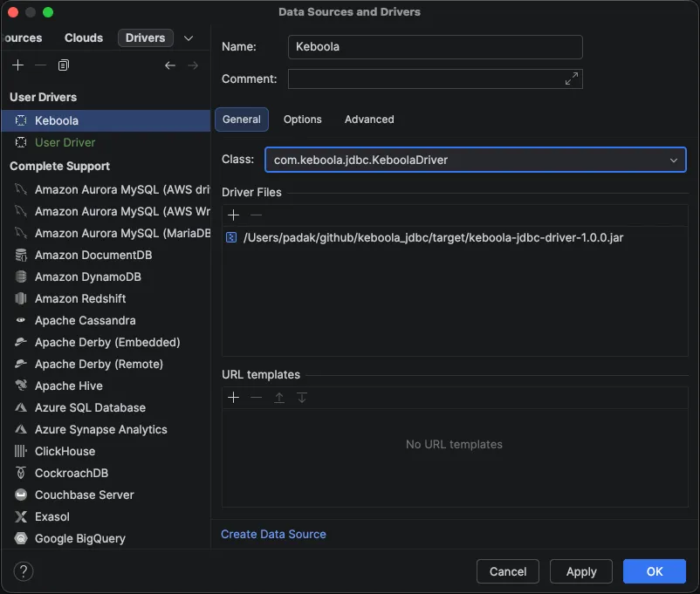Click the Amazon DocumentDB icon
Image resolution: width=700 pixels, height=594 pixels.
pyautogui.click(x=21, y=255)
